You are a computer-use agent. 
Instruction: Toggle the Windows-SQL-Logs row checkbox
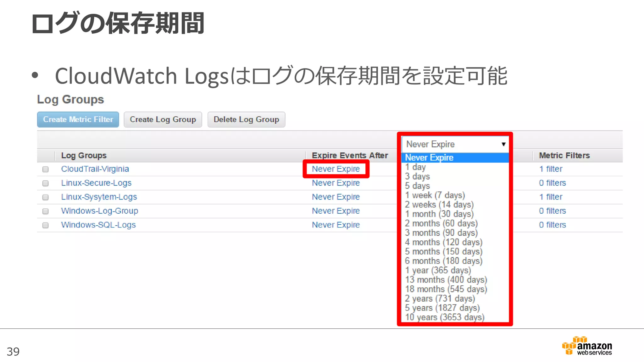pyautogui.click(x=46, y=225)
